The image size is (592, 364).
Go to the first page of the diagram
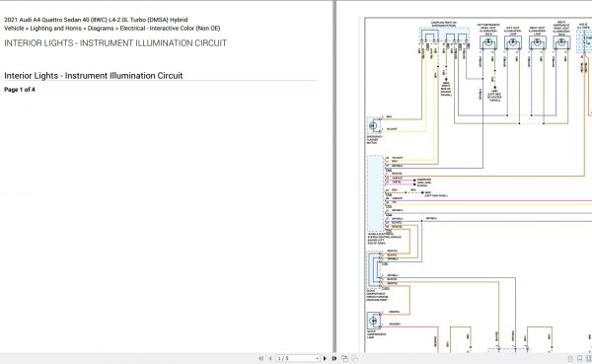coord(260,358)
